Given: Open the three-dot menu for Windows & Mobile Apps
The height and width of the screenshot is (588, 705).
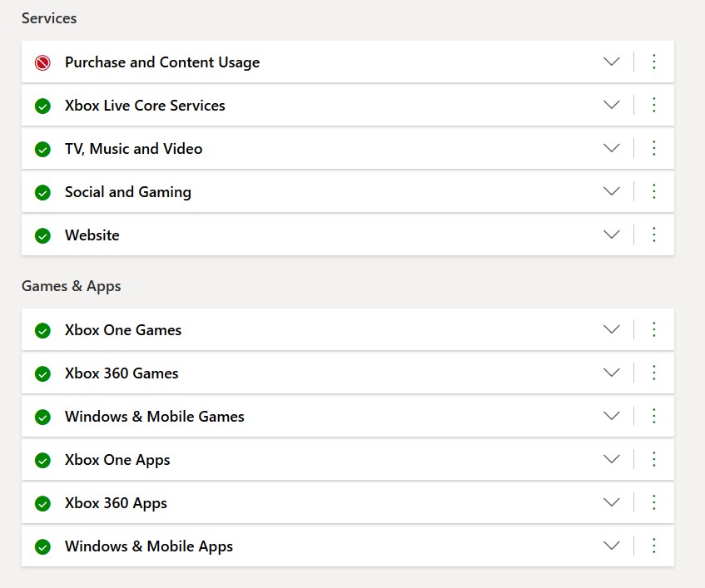Looking at the screenshot, I should (x=654, y=546).
